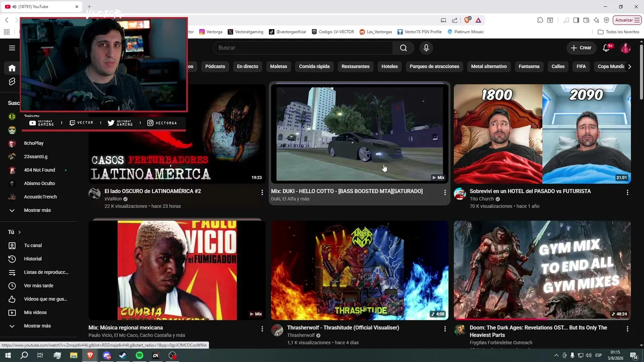Open Leo AI sparkle icon in toolbar
Viewport: 644px width, 362px height.
click(x=596, y=20)
